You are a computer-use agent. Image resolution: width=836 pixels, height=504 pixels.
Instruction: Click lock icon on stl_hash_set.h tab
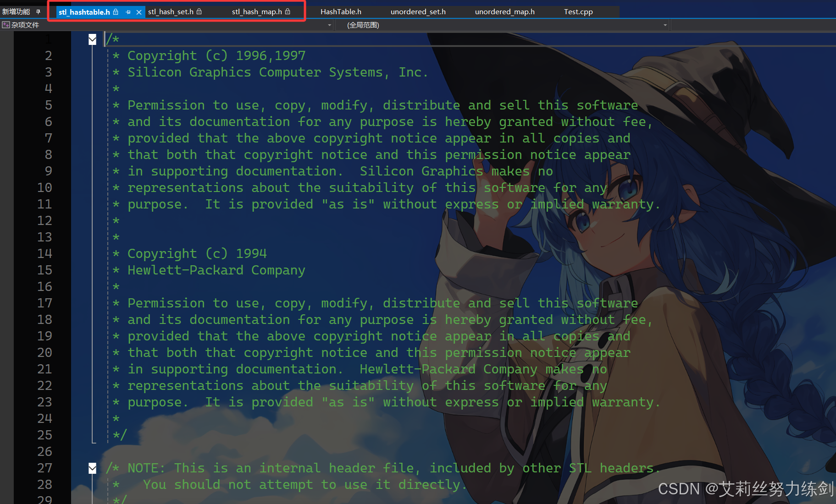pyautogui.click(x=199, y=11)
